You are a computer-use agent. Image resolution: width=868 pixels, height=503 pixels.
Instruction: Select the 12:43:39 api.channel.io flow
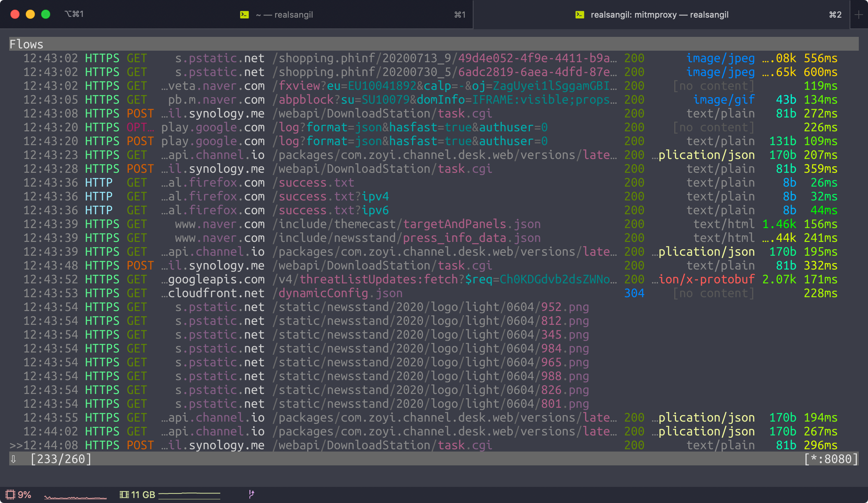[x=434, y=251]
